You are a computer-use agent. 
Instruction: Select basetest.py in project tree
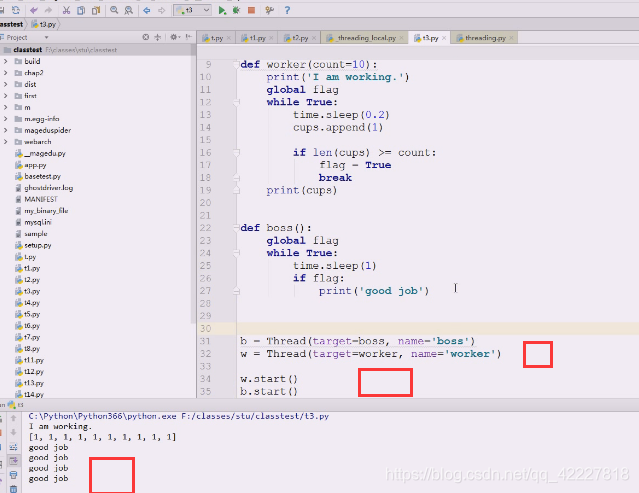42,176
